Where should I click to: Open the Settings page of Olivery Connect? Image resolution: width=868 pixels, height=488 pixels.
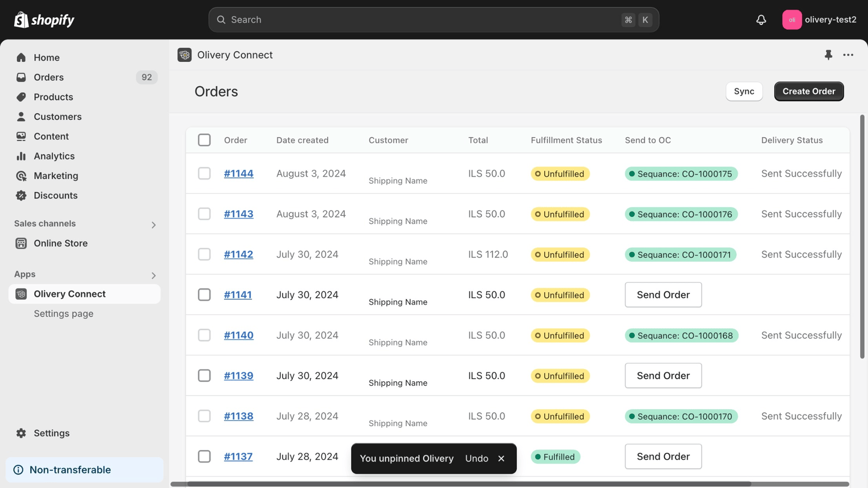click(x=63, y=313)
